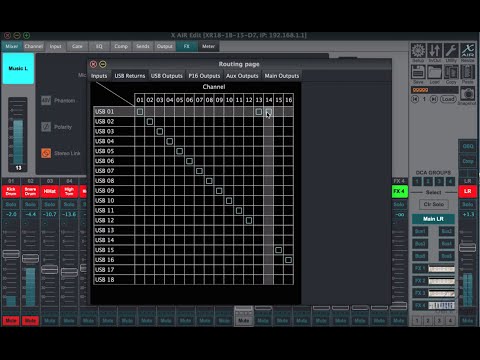Select the Snare Drum channel
This screenshot has height=360, width=480.
(x=30, y=191)
